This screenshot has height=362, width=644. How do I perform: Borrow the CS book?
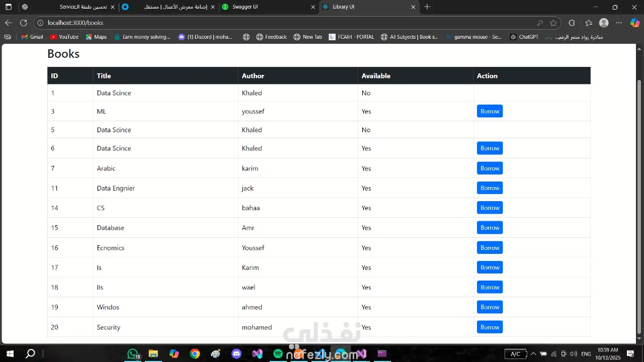click(490, 208)
